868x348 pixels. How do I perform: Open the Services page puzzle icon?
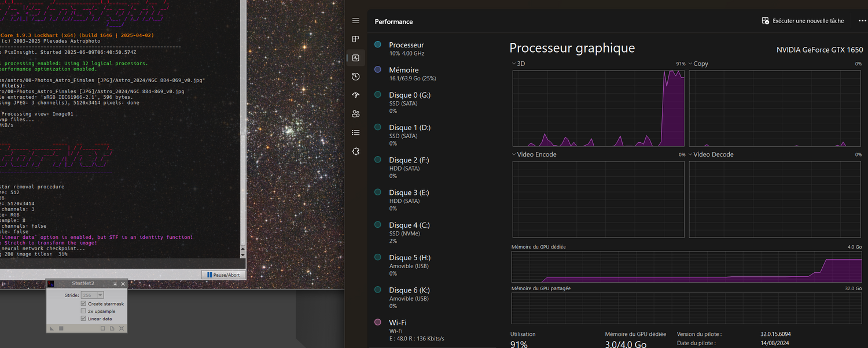[356, 151]
